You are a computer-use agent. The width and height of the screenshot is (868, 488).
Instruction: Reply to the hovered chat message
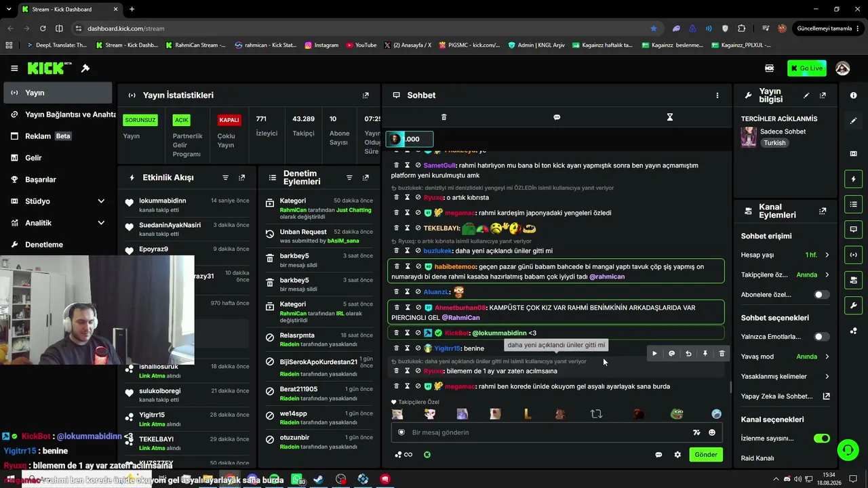(x=688, y=353)
